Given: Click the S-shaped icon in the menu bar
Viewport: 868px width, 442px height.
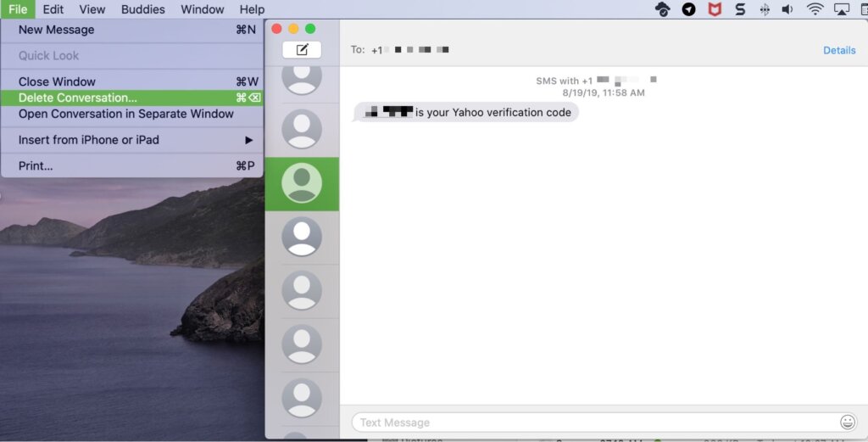Looking at the screenshot, I should point(740,8).
